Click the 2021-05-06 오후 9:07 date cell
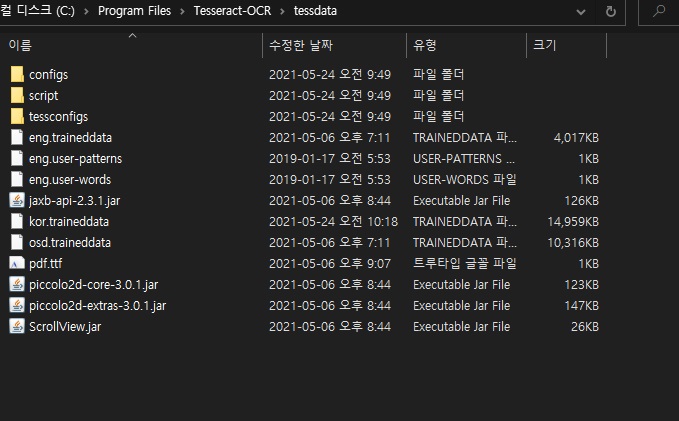This screenshot has height=421, width=679. point(330,264)
